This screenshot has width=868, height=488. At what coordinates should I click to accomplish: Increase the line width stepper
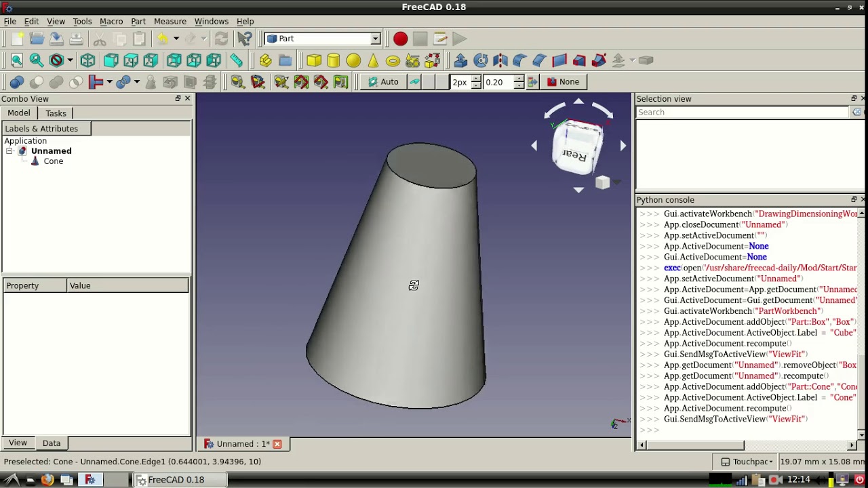coord(476,79)
